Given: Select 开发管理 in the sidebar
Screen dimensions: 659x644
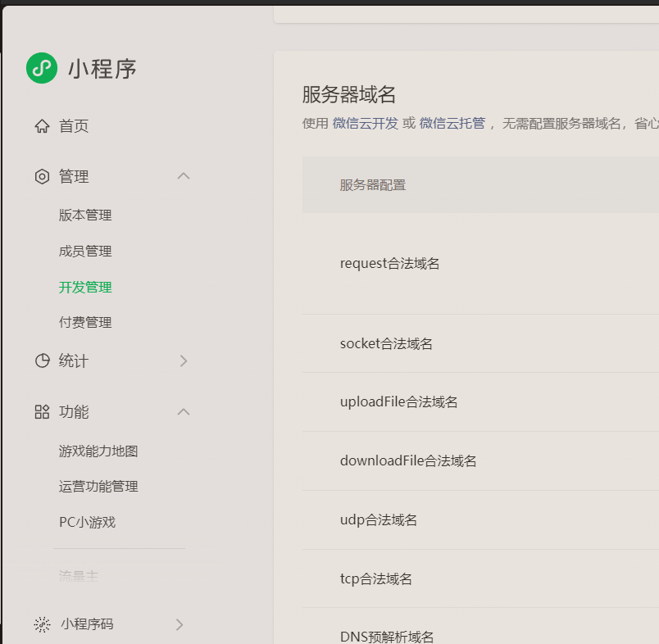Looking at the screenshot, I should 84,288.
